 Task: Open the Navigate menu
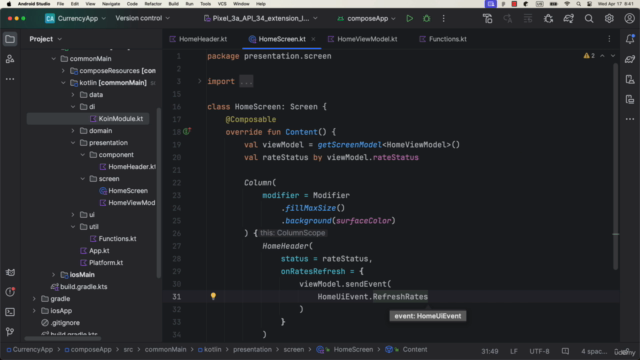(x=111, y=4)
